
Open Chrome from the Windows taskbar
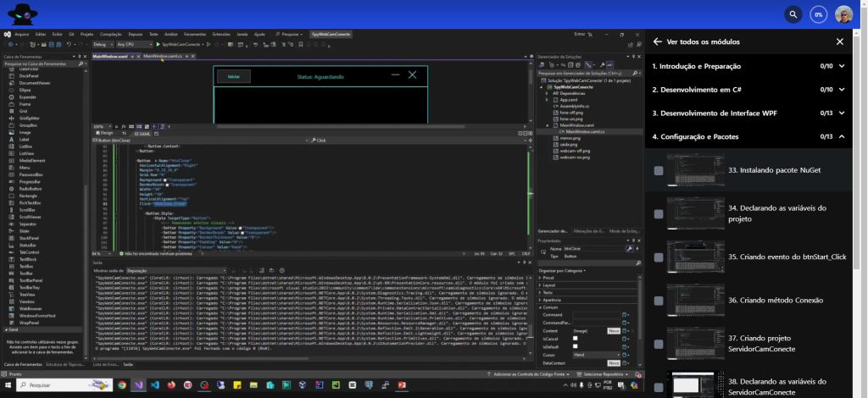pyautogui.click(x=122, y=385)
